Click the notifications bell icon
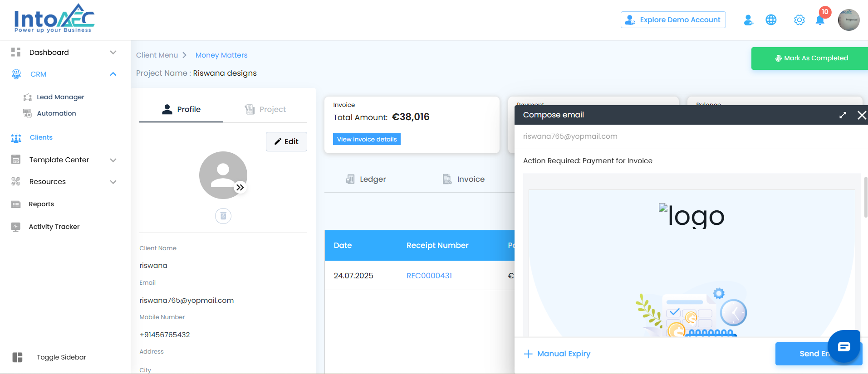The image size is (868, 374). (820, 20)
